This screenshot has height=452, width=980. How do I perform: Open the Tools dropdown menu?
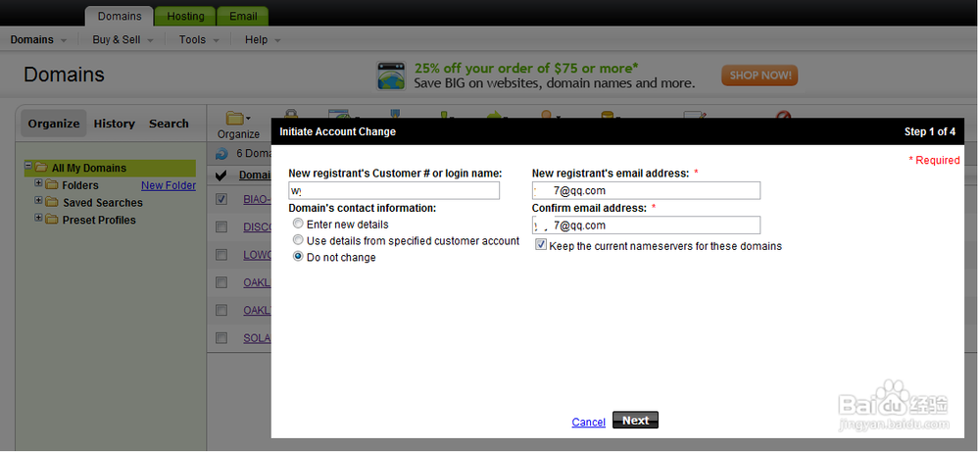[x=199, y=39]
